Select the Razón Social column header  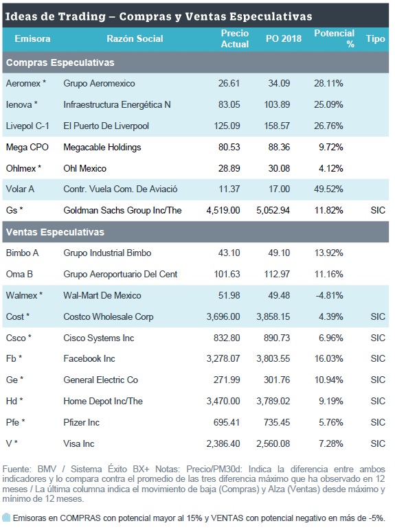pyautogui.click(x=135, y=38)
